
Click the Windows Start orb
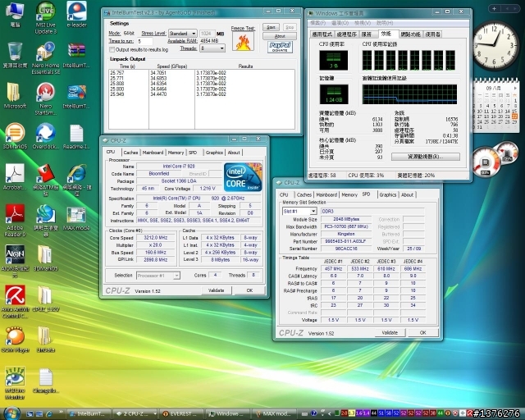coord(11,413)
